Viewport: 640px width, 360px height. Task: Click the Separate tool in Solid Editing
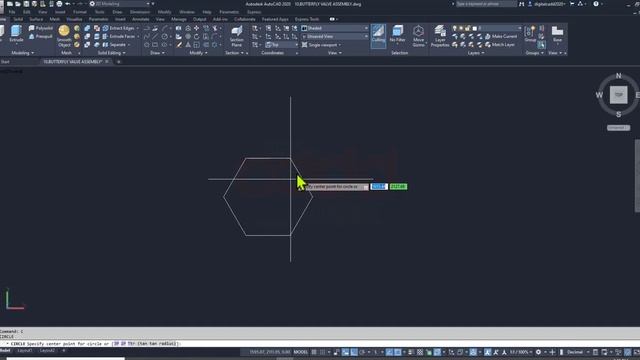click(115, 44)
